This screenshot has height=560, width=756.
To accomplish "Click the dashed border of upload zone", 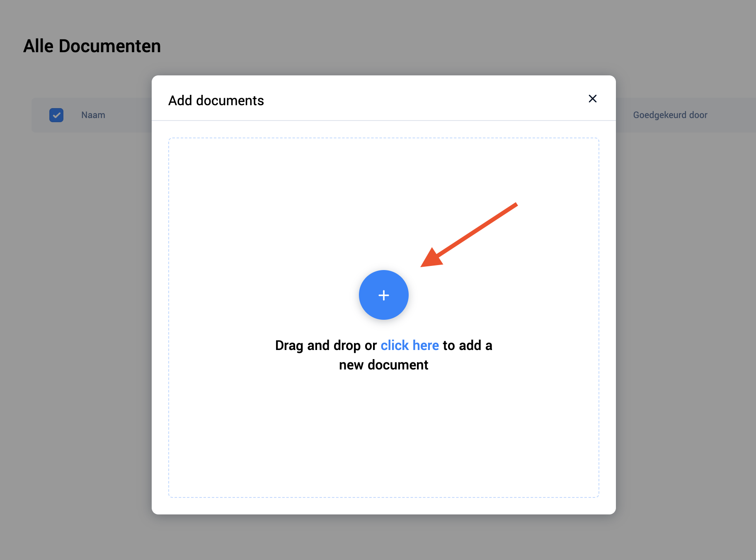I will [169, 315].
